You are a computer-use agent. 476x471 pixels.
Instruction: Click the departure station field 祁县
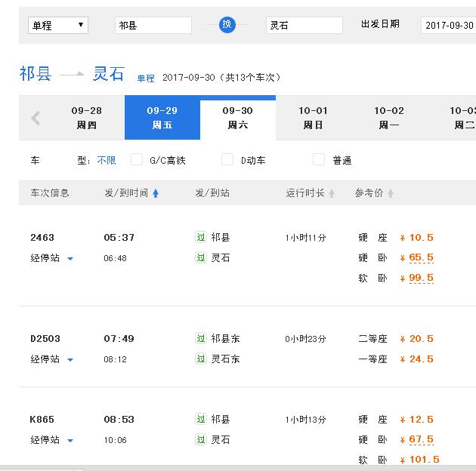click(153, 25)
